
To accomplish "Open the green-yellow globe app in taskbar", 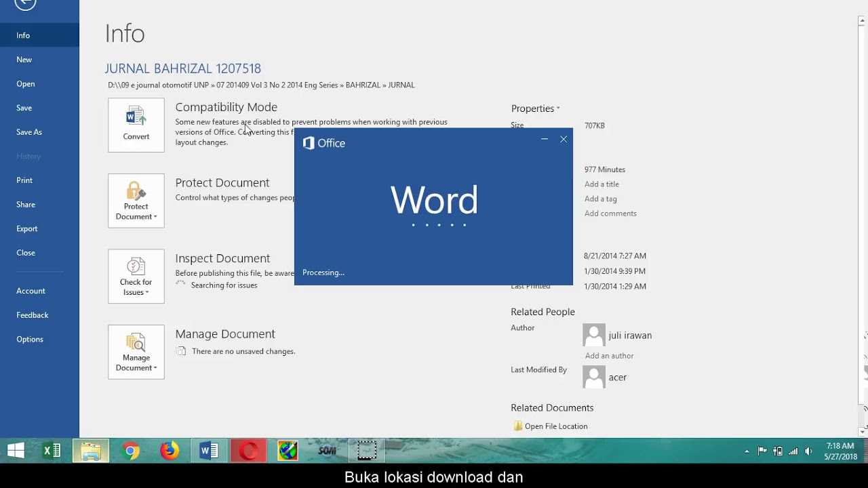I will (x=288, y=451).
